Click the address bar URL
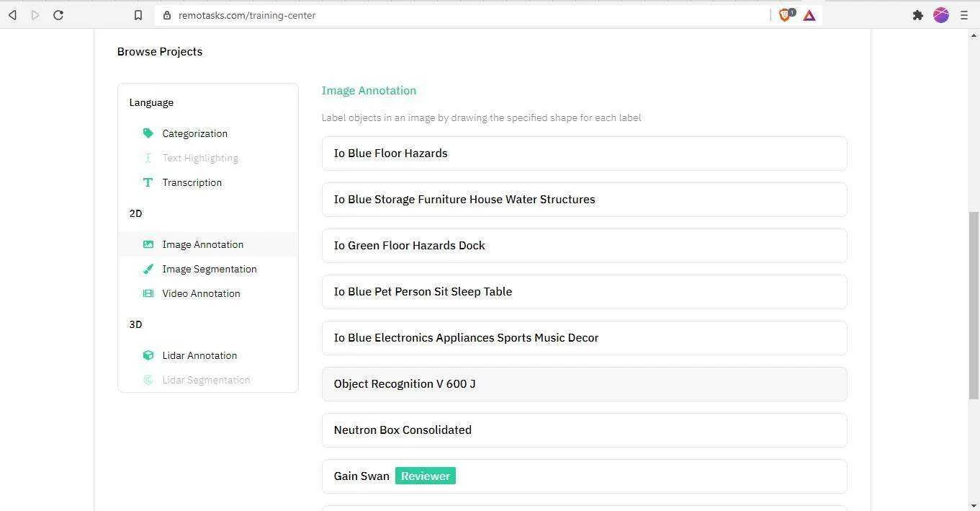 (x=247, y=15)
